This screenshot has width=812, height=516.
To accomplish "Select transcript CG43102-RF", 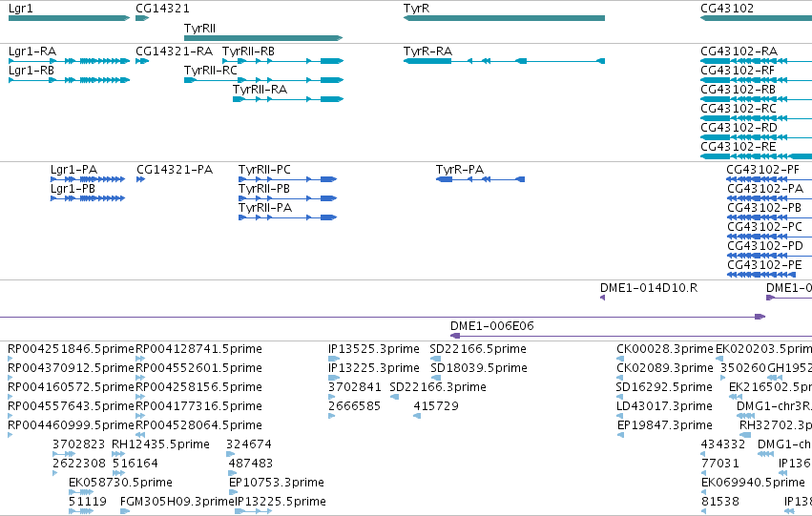I will click(738, 71).
